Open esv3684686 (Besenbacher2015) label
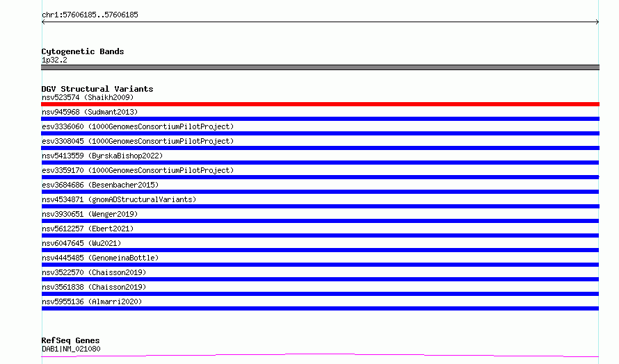The height and width of the screenshot is (364, 619). pos(100,185)
